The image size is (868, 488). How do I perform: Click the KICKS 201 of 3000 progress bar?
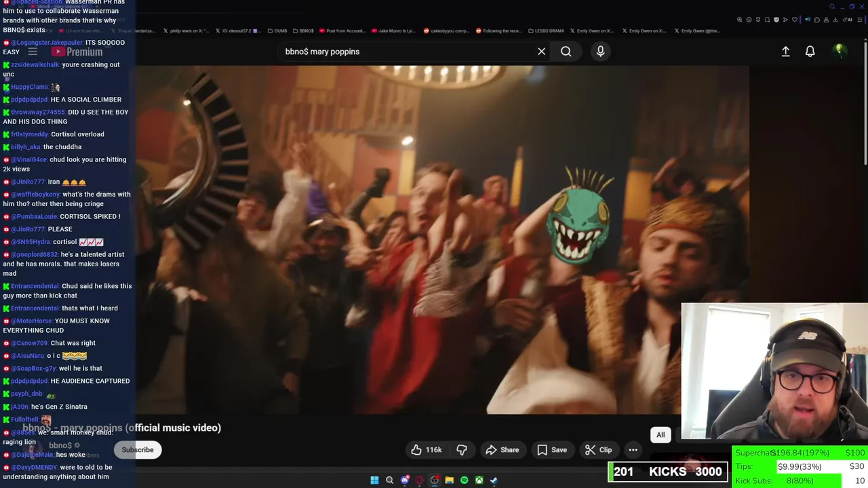tap(668, 472)
